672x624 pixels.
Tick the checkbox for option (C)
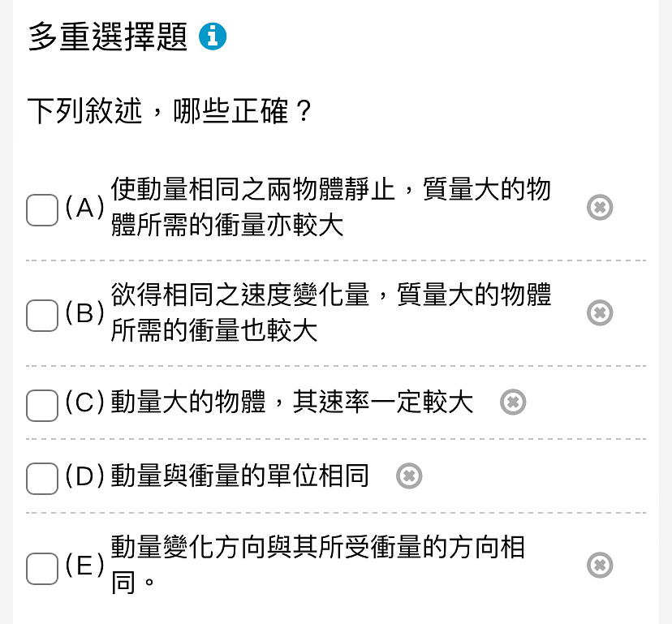coord(42,406)
